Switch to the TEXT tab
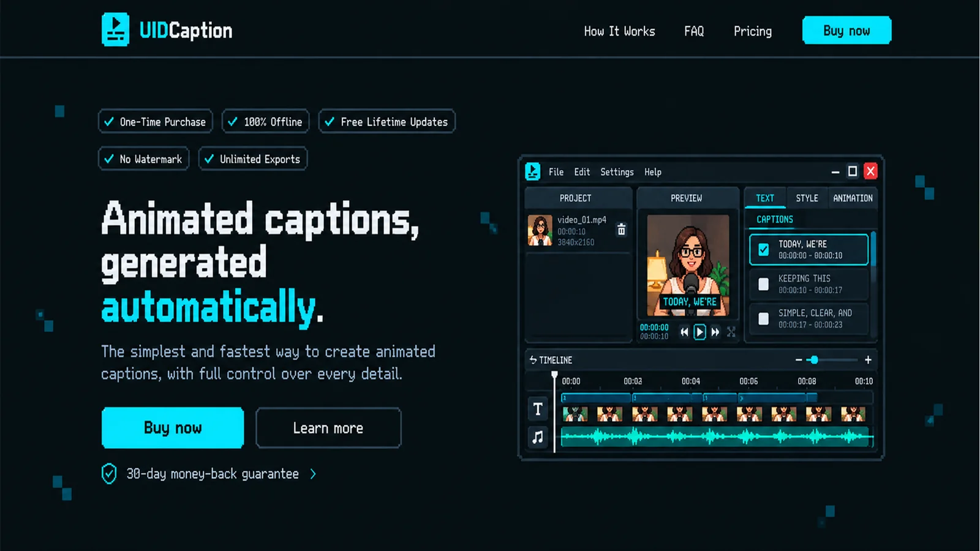Screen dimensions: 980x551 tap(765, 198)
